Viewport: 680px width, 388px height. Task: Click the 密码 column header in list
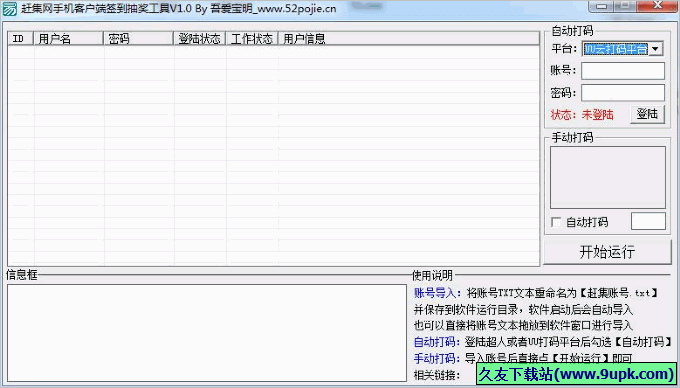click(139, 39)
